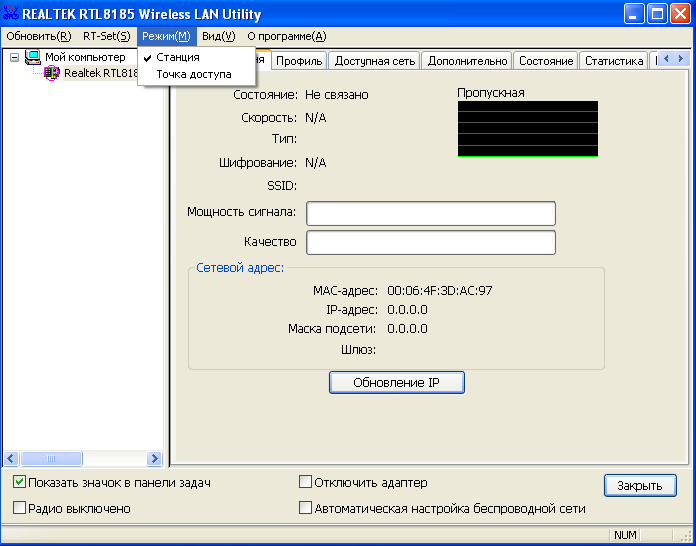This screenshot has width=696, height=546.
Task: Open the Вид(V) menu
Action: (218, 36)
